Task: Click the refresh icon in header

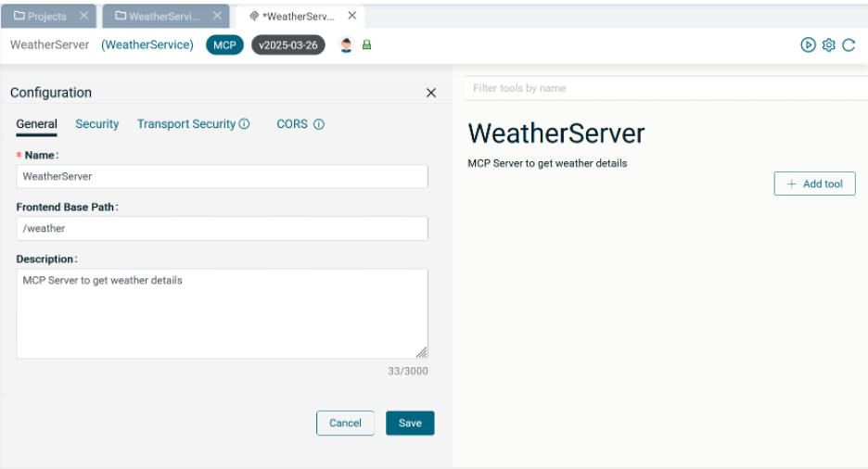Action: (x=849, y=44)
